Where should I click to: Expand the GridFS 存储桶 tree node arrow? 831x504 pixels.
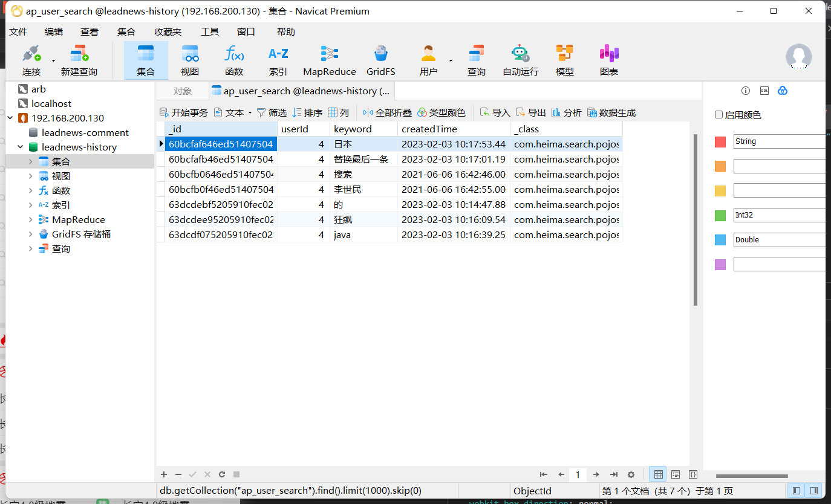point(31,234)
